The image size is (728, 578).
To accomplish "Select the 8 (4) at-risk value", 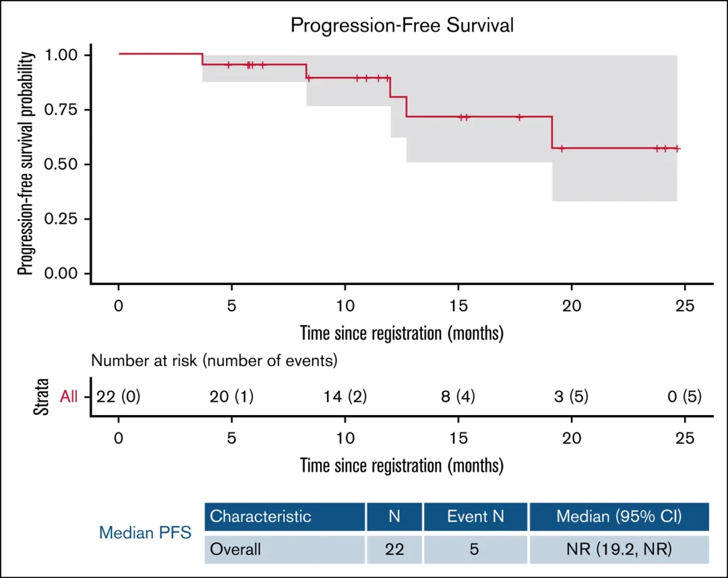I will point(458,397).
